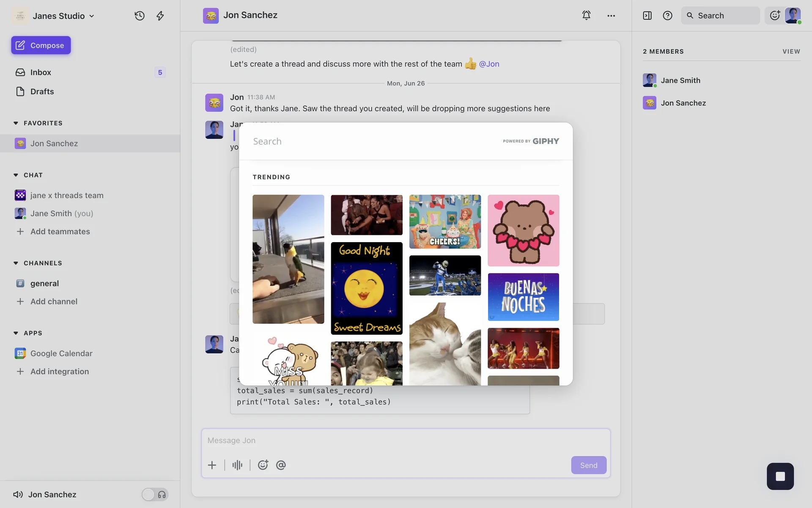Click the GIPHY search field
The height and width of the screenshot is (508, 812).
pos(372,141)
